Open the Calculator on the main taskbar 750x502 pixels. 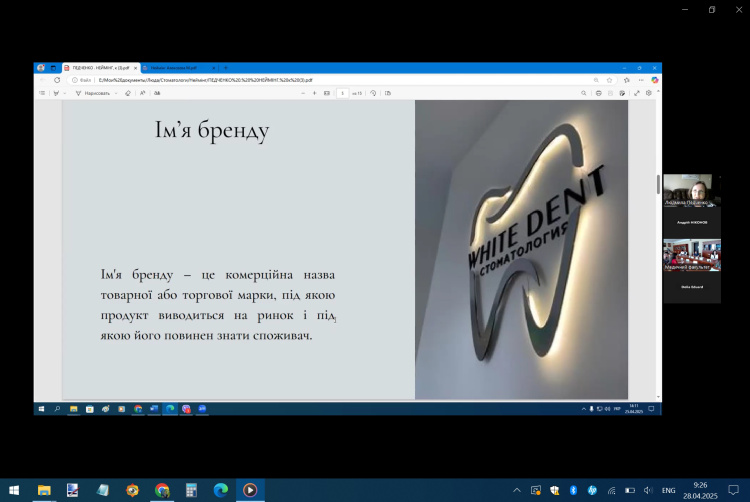[x=191, y=490]
